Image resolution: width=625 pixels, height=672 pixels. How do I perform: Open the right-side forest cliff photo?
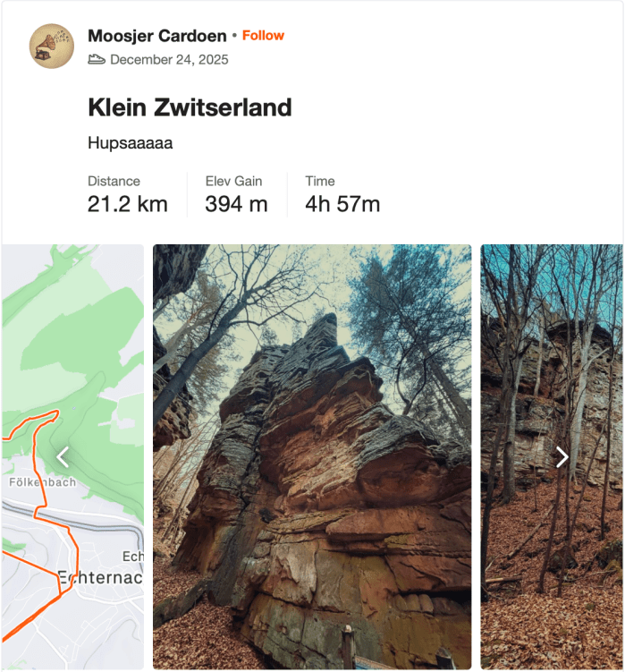point(552,457)
